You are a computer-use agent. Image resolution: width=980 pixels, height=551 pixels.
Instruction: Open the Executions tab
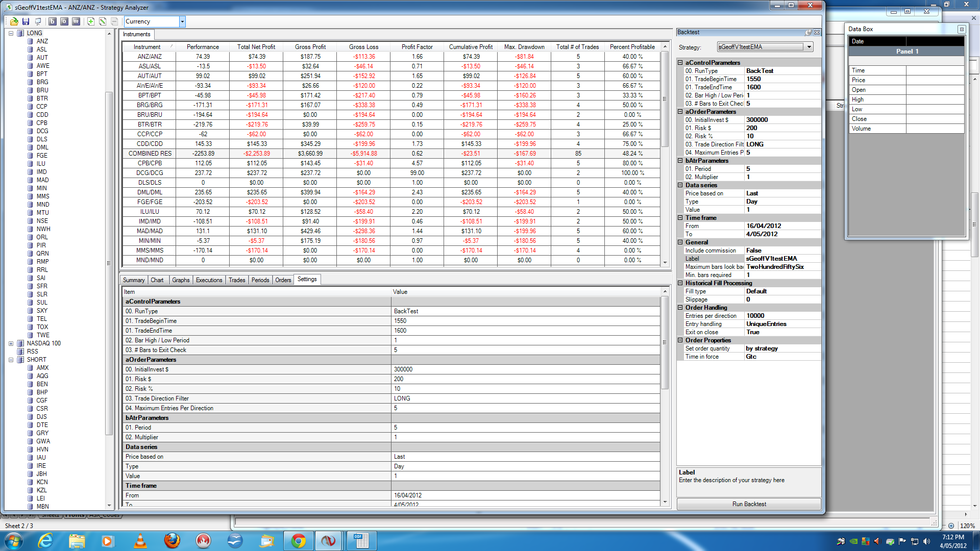[209, 280]
